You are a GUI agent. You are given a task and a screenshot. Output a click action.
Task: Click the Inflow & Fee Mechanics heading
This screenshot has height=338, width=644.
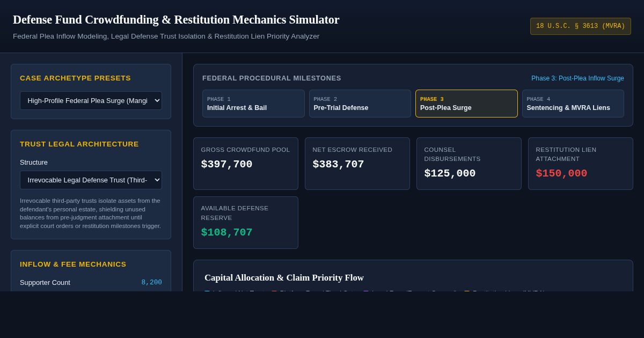pos(73,264)
